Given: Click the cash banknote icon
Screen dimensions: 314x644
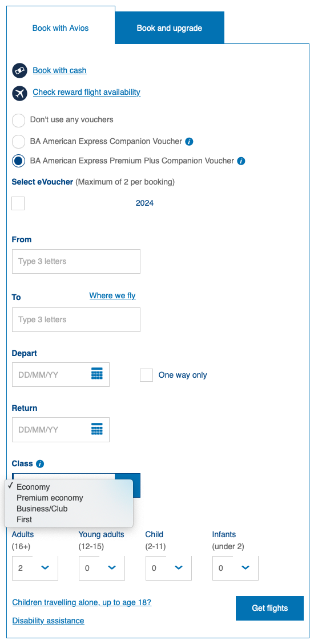Looking at the screenshot, I should click(x=20, y=71).
